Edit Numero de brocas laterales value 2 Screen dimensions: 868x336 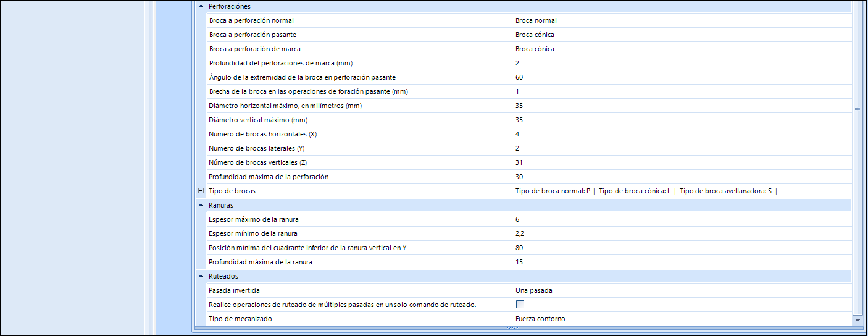[682, 148]
